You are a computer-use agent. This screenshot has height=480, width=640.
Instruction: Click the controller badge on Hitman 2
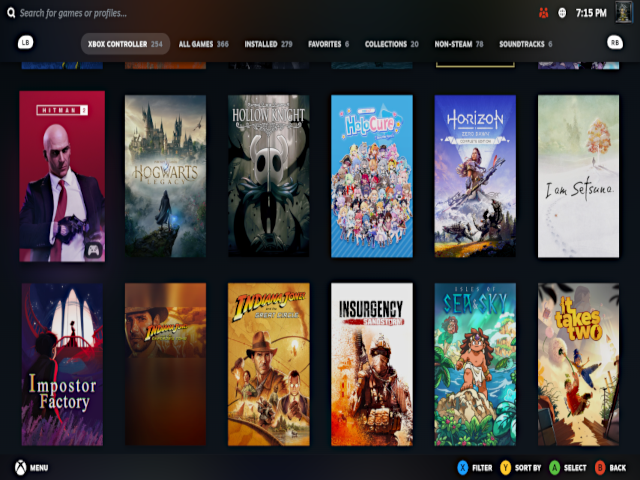[x=93, y=249]
